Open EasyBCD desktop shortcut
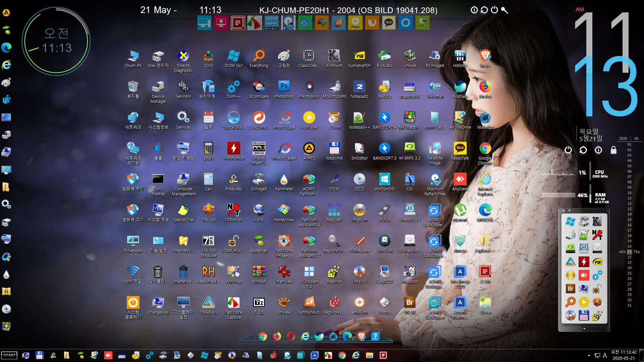The height and width of the screenshot is (362, 644). pyautogui.click(x=384, y=275)
